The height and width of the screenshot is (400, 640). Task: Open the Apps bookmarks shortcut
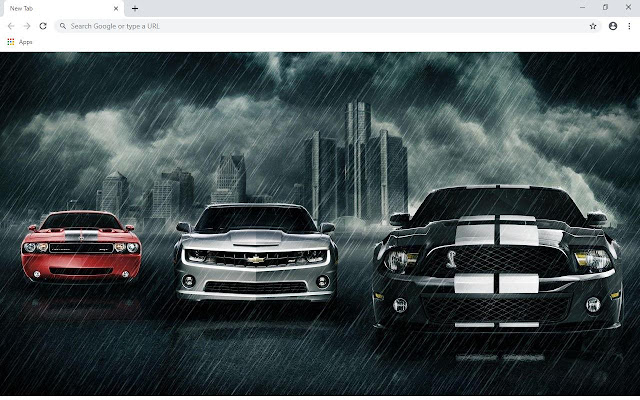[20, 42]
